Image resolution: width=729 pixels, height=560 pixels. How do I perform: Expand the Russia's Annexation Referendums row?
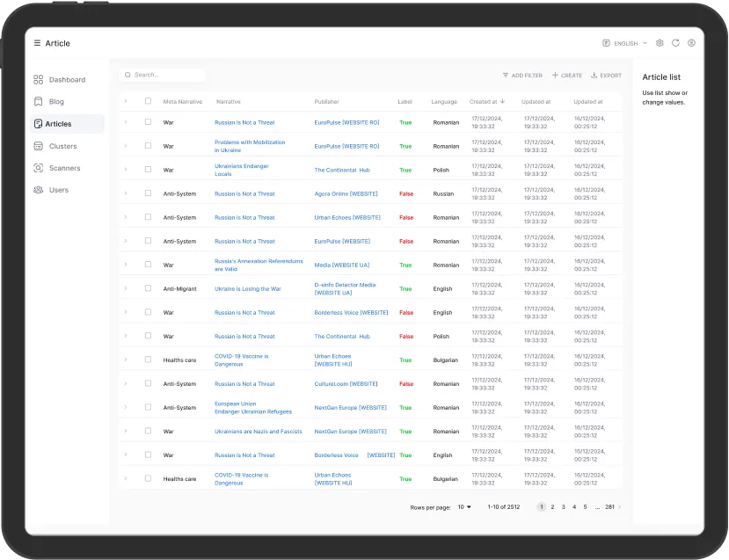126,265
